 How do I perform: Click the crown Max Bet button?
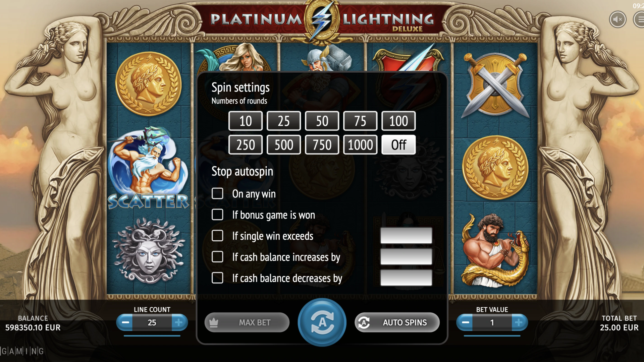point(247,322)
